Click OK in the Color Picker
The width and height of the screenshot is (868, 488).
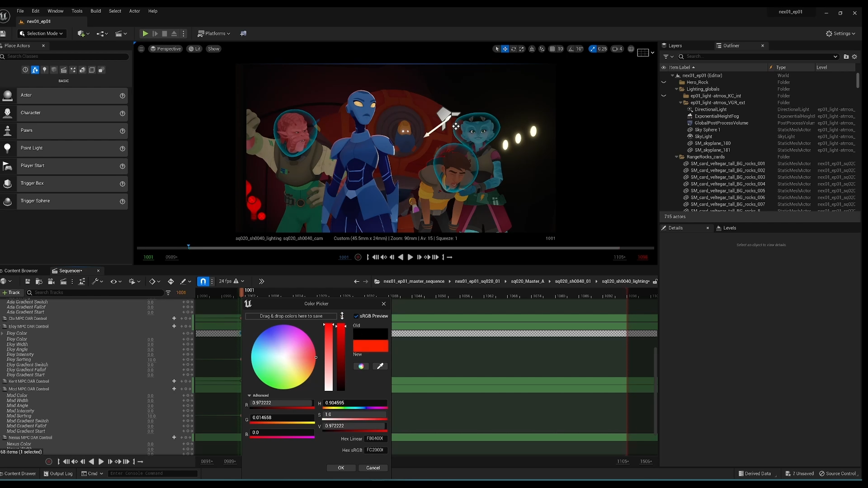[341, 468]
